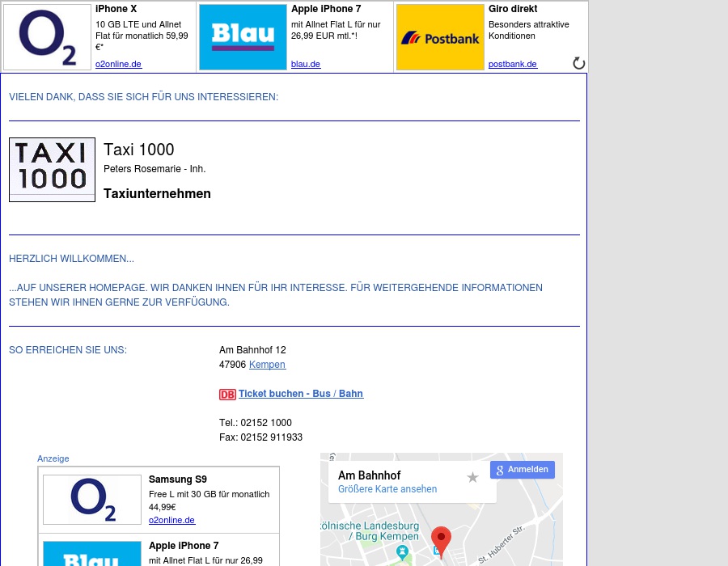This screenshot has width=728, height=566.
Task: Click the Blau logo in top banner
Action: click(243, 37)
